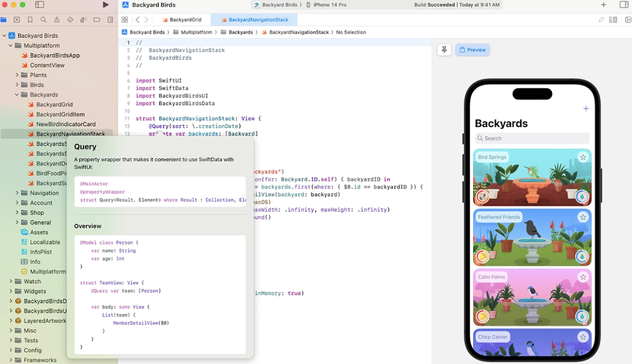Expand the Tests folder
Image resolution: width=632 pixels, height=364 pixels.
coord(10,340)
